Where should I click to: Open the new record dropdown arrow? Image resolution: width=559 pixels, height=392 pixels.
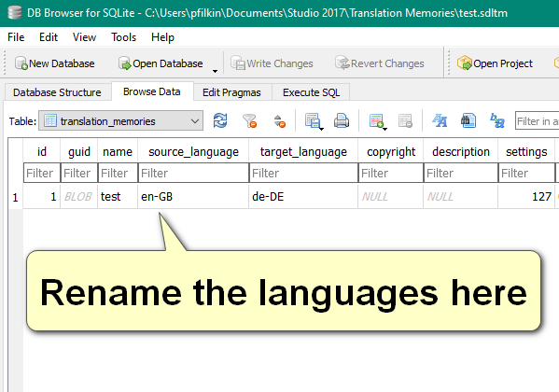[385, 129]
